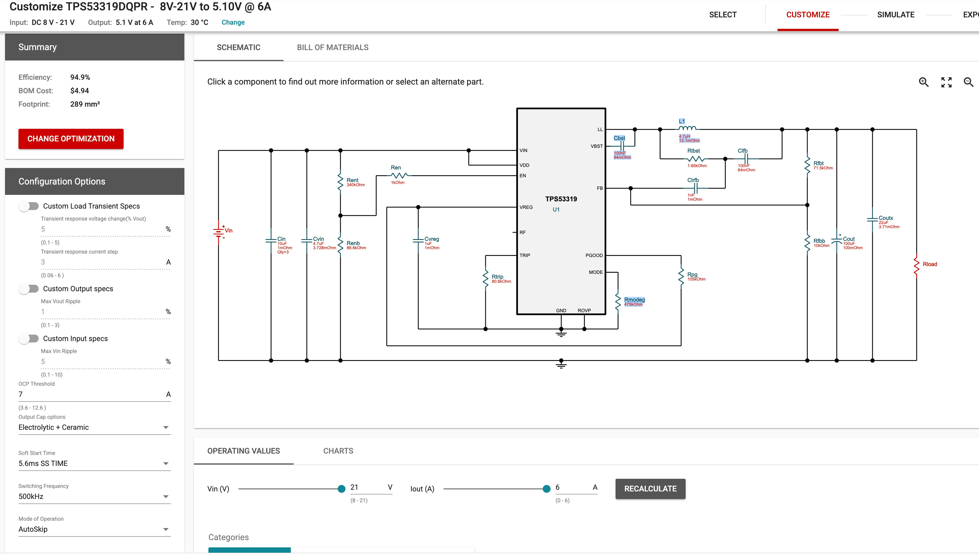This screenshot has height=560, width=979.
Task: Select the Coutx ceramic capacitor
Action: [x=873, y=220]
